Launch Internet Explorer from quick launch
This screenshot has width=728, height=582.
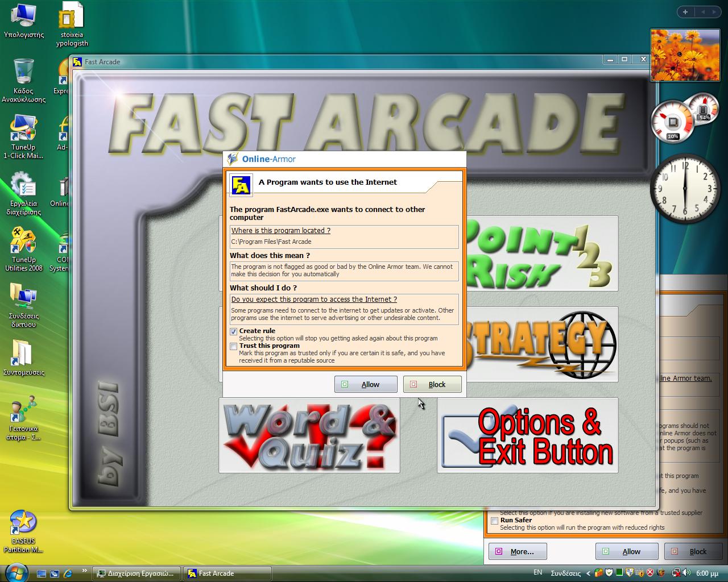68,573
